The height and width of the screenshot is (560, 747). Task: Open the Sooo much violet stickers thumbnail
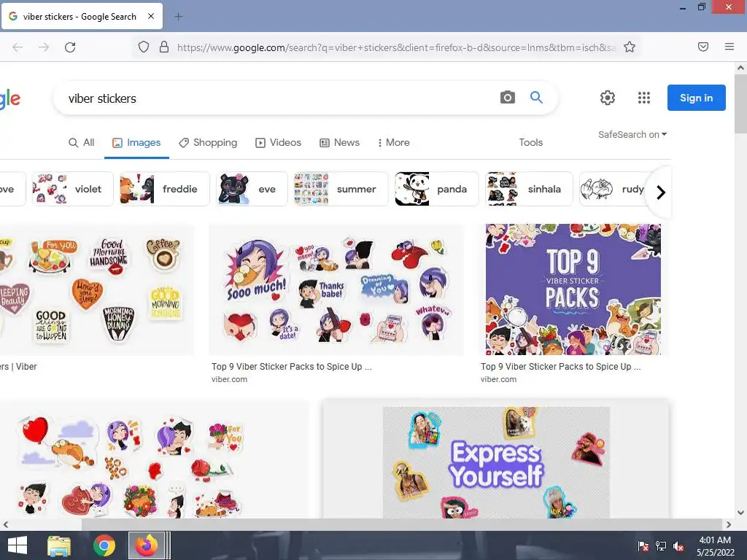tap(336, 289)
